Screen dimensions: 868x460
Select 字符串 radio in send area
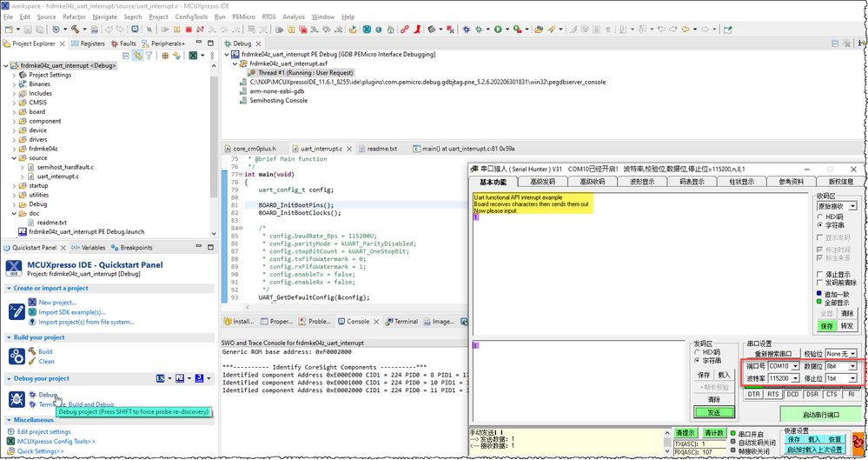pos(698,361)
